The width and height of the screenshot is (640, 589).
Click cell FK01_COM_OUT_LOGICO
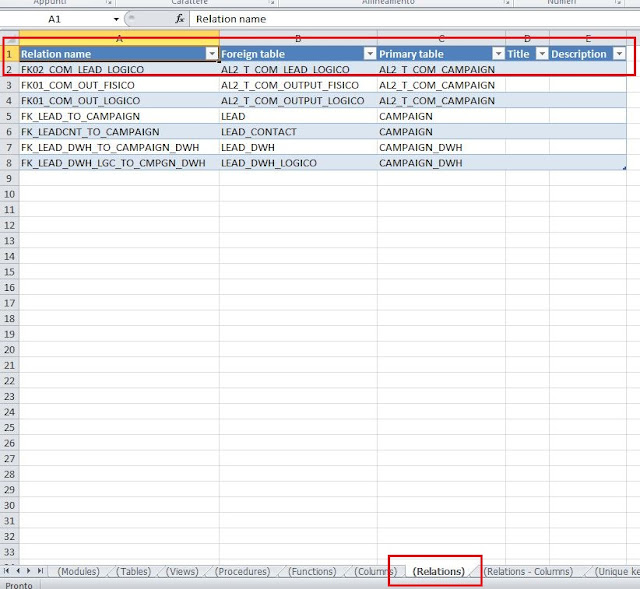click(119, 100)
